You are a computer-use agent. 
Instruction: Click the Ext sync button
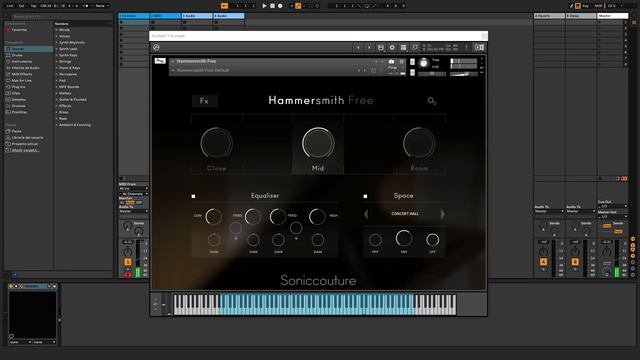pyautogui.click(x=22, y=6)
